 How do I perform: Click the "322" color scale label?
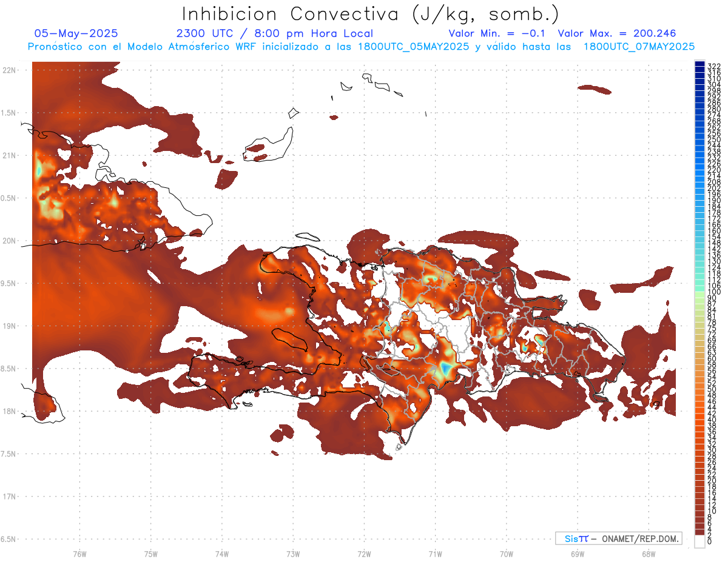tap(714, 66)
